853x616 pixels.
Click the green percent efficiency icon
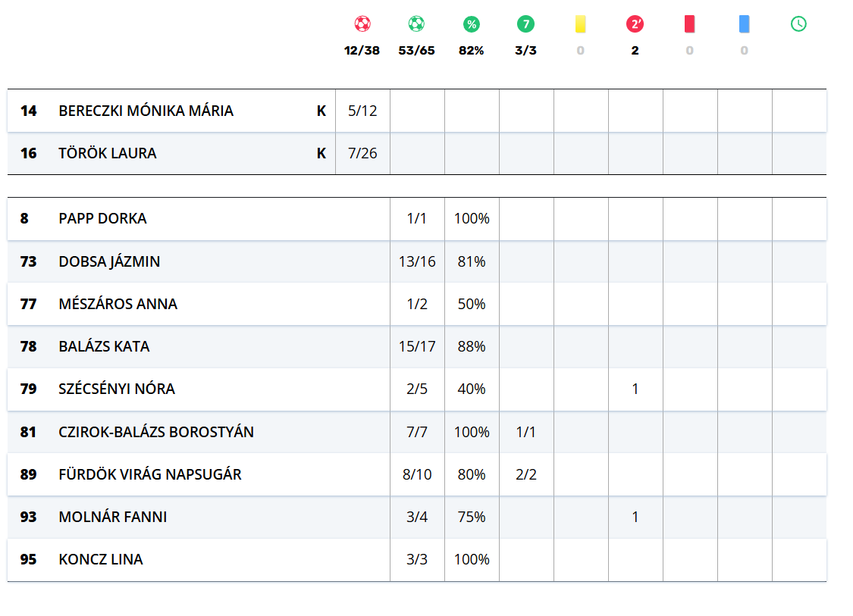click(472, 24)
